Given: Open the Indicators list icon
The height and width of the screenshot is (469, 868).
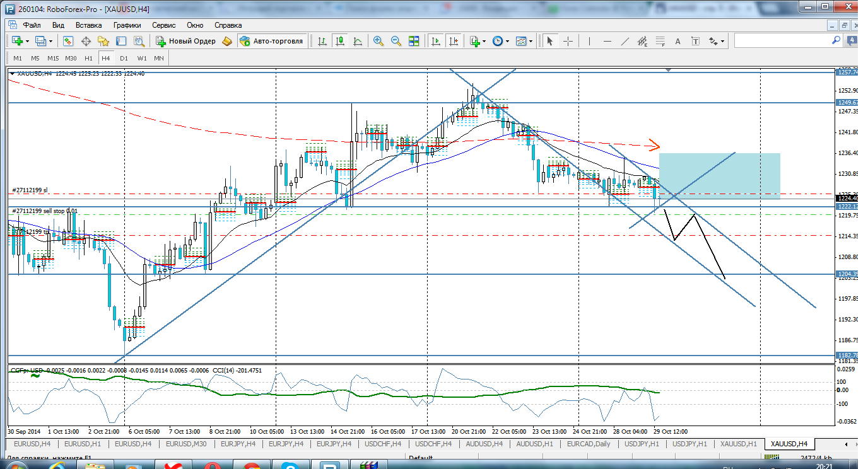Looking at the screenshot, I should [x=475, y=41].
